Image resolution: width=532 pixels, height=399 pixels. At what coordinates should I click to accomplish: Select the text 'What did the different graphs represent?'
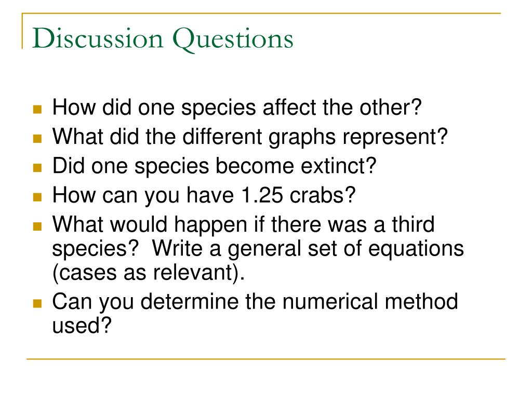click(x=250, y=138)
